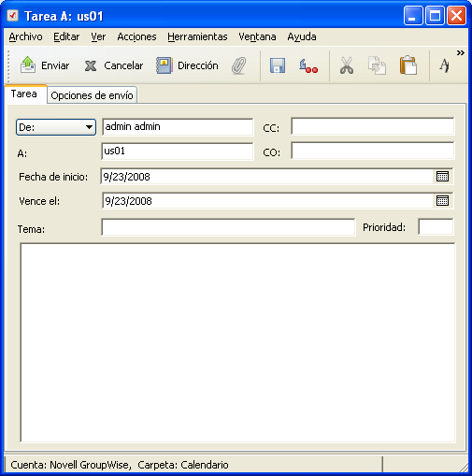Switch to Opciones de envío tab

(92, 95)
